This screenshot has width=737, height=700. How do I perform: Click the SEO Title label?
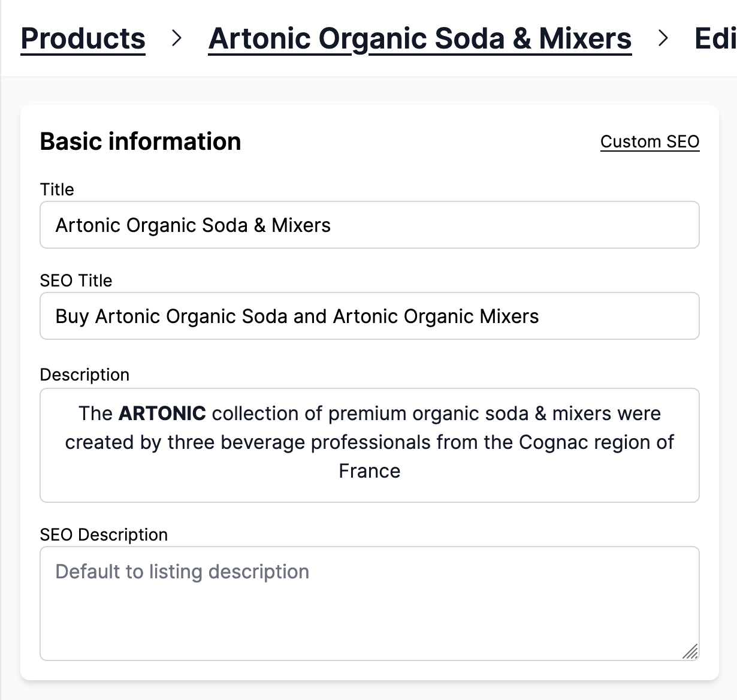click(76, 280)
